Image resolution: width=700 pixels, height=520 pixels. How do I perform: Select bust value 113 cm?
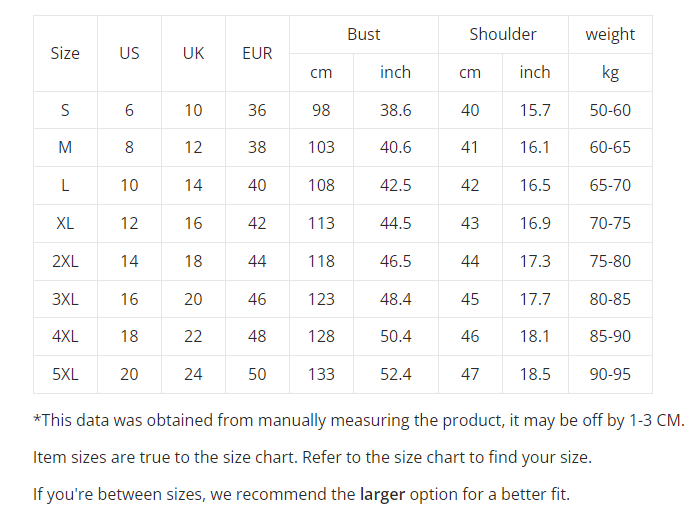321,223
